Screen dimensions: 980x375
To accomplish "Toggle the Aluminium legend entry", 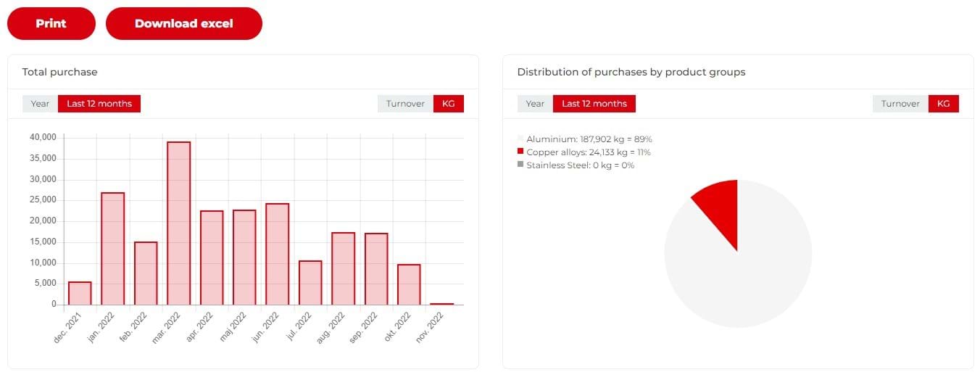I will (589, 139).
